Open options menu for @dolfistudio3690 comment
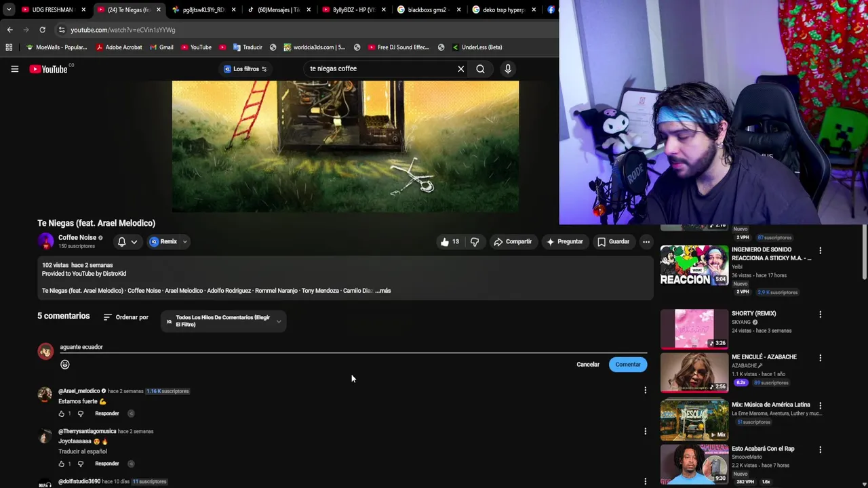The width and height of the screenshot is (868, 488). point(645,481)
